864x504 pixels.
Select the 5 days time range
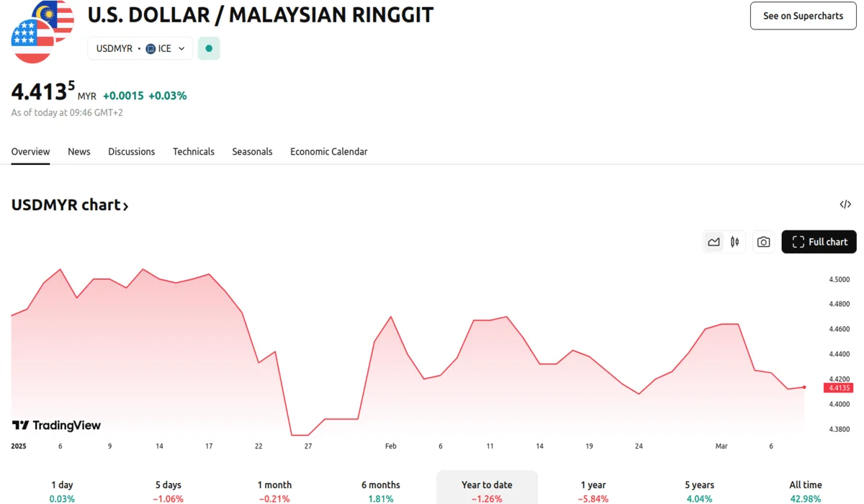pos(168,491)
